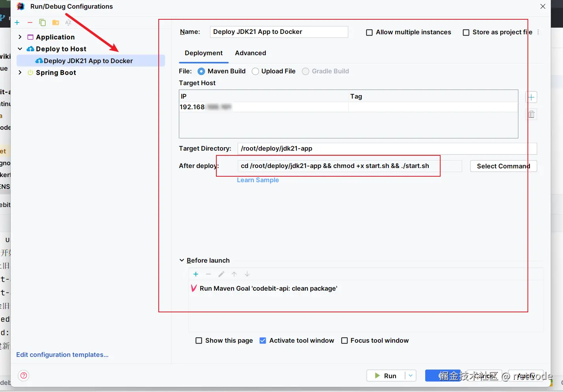Delete the target host entry

(x=531, y=114)
